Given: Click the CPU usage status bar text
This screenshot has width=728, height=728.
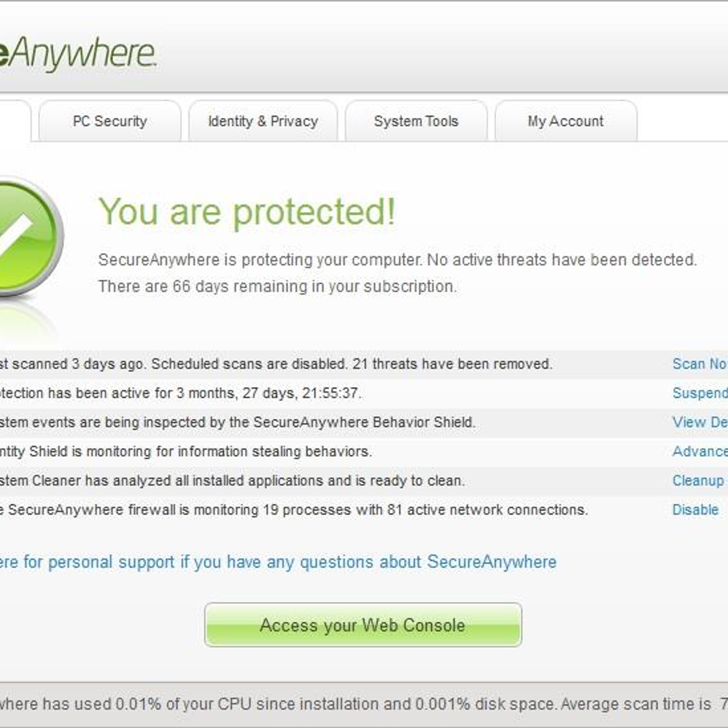Looking at the screenshot, I should point(364,704).
